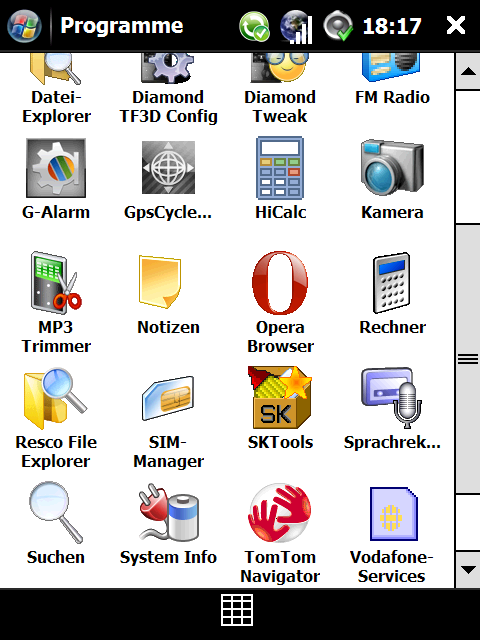480x640 pixels.
Task: Click the scrollbar up arrow
Action: point(468,72)
